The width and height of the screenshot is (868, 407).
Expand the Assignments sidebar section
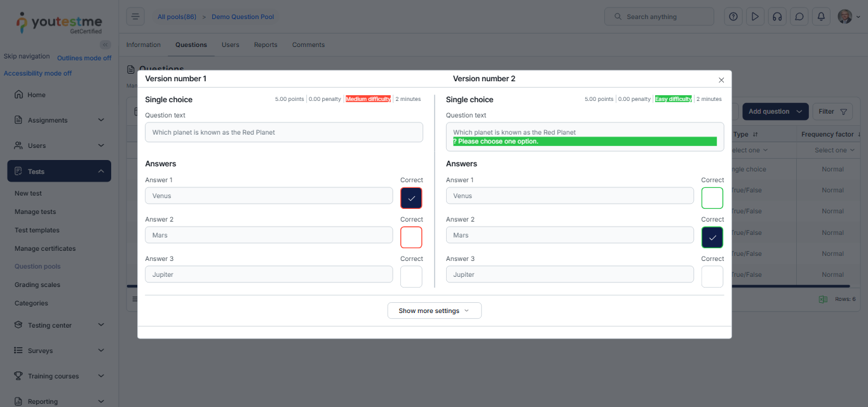click(x=101, y=120)
